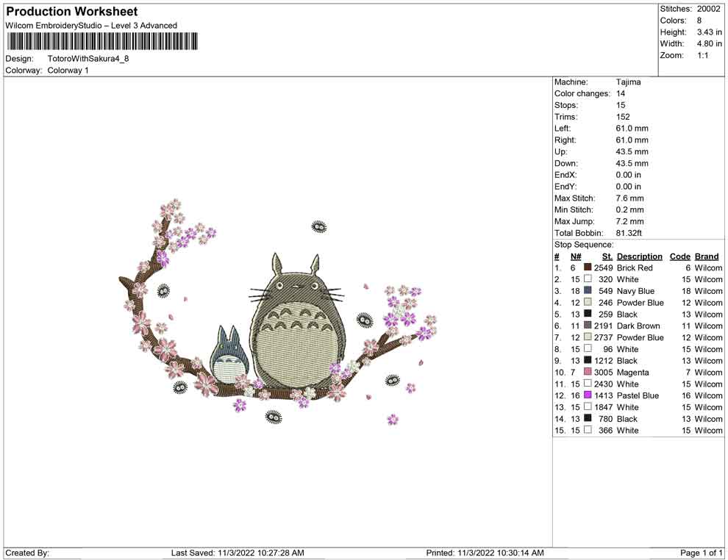Click the Colors value '8'
728x560 pixels.
coord(699,21)
